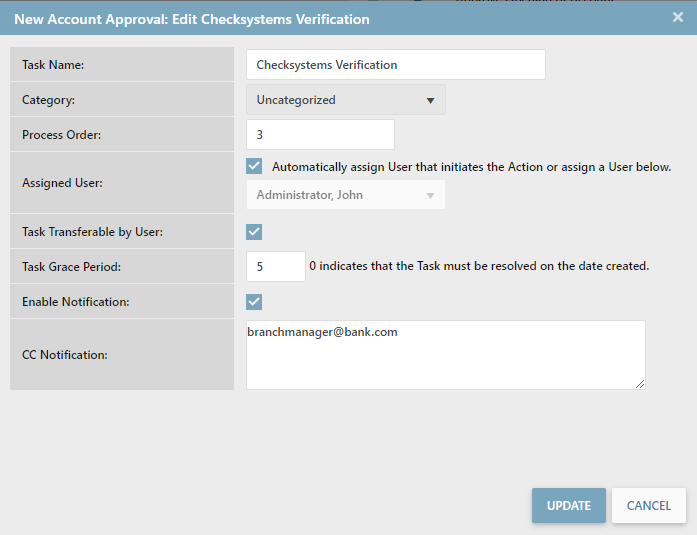Uncheck Task Transferable by User

[254, 232]
